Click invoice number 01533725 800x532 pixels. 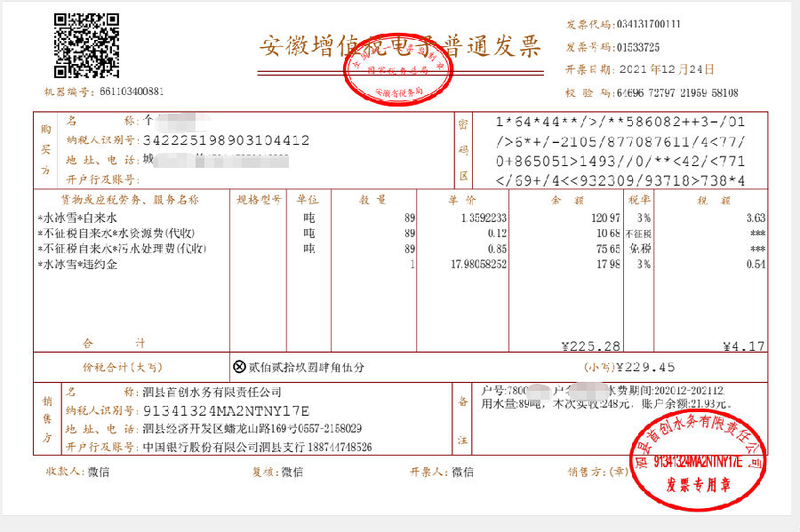click(x=638, y=47)
